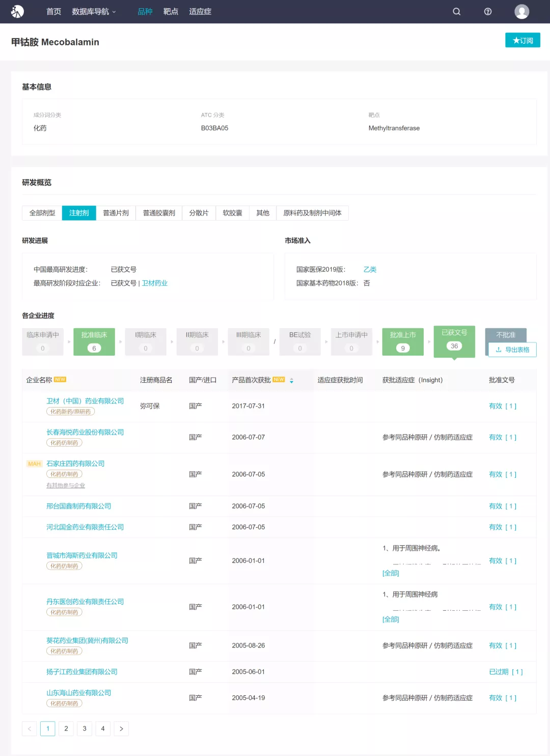This screenshot has width=550, height=756.
Task: Select the 普通胶囊剂 tab
Action: pyautogui.click(x=159, y=213)
